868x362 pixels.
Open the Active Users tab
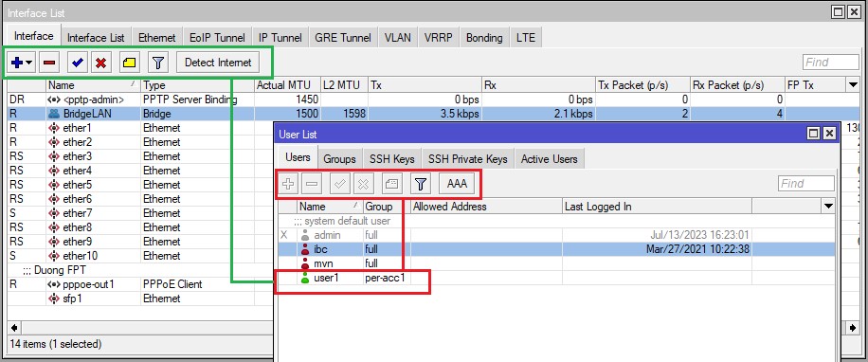(550, 159)
